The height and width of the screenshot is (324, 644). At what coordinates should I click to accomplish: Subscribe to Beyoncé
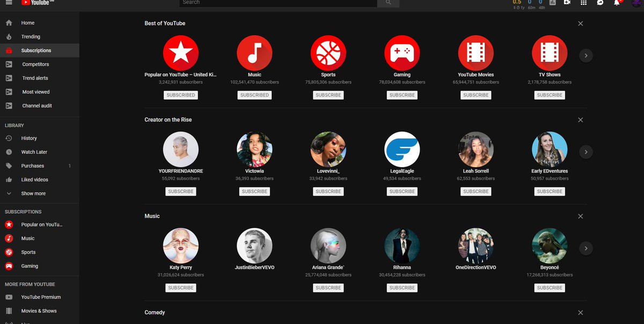click(x=550, y=287)
